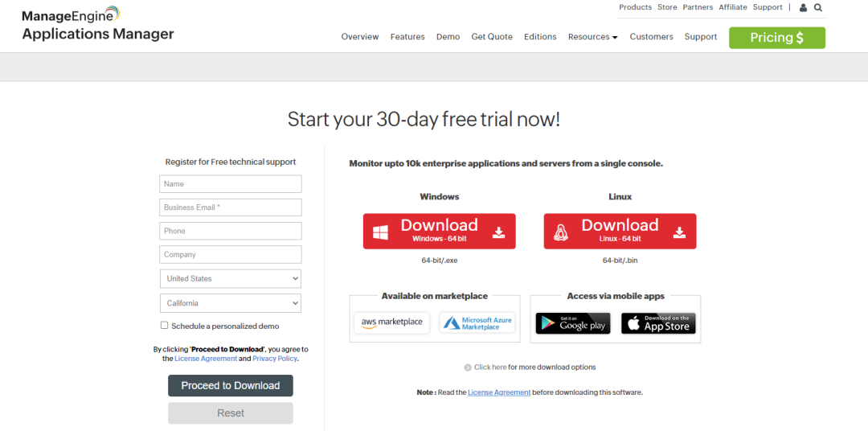Focus the Company input field
Viewport: 868px width, 431px height.
231,255
